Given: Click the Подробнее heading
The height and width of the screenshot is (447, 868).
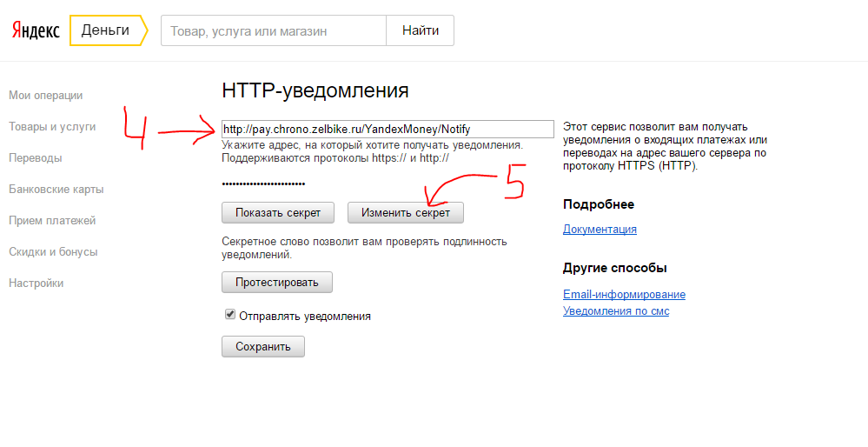Looking at the screenshot, I should pos(599,204).
